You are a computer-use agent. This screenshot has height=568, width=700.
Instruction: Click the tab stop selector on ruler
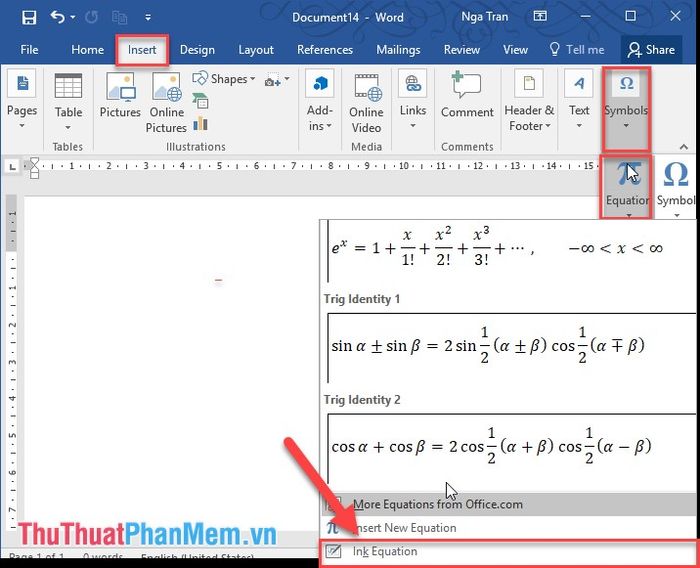pos(12,167)
